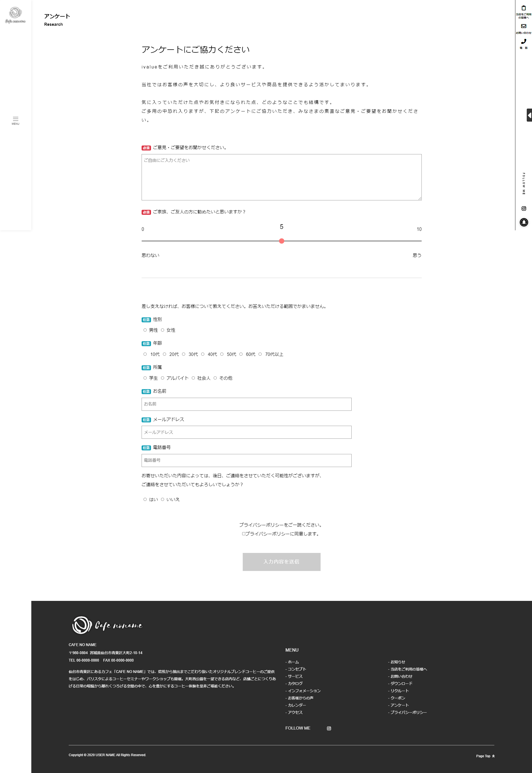Select the 女性 radio button
This screenshot has width=532, height=773.
(x=162, y=330)
